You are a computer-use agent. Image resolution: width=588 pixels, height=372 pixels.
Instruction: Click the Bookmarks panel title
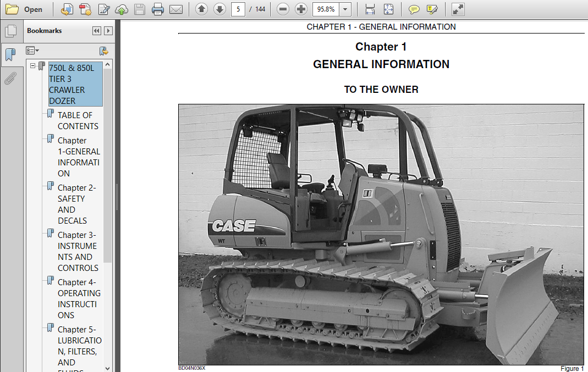[x=44, y=31]
